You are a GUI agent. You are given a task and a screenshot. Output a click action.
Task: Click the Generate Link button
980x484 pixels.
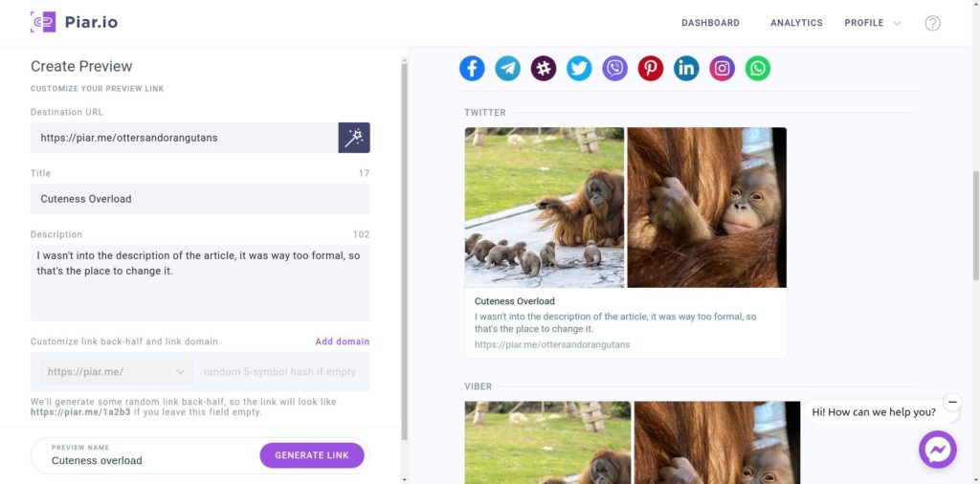click(x=312, y=455)
